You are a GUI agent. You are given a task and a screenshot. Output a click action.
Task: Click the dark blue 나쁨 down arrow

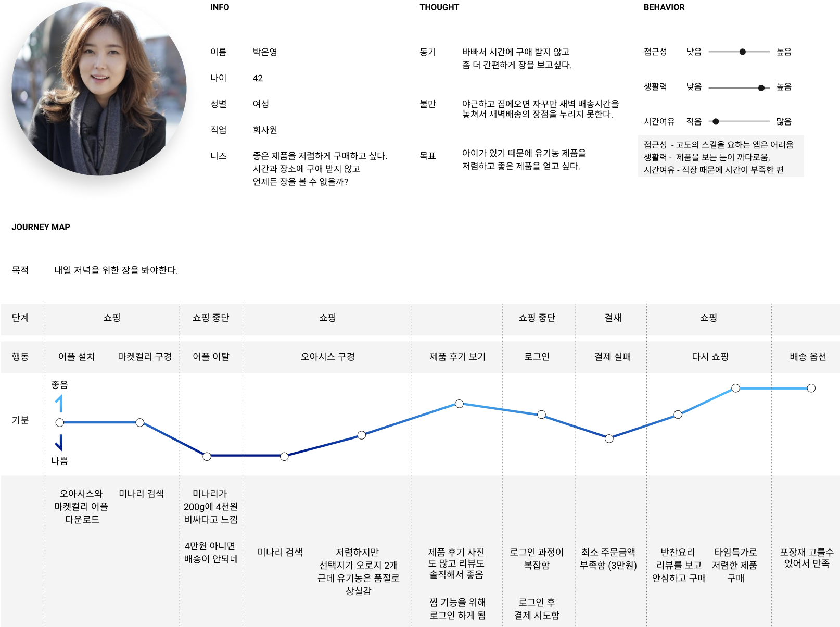click(59, 442)
